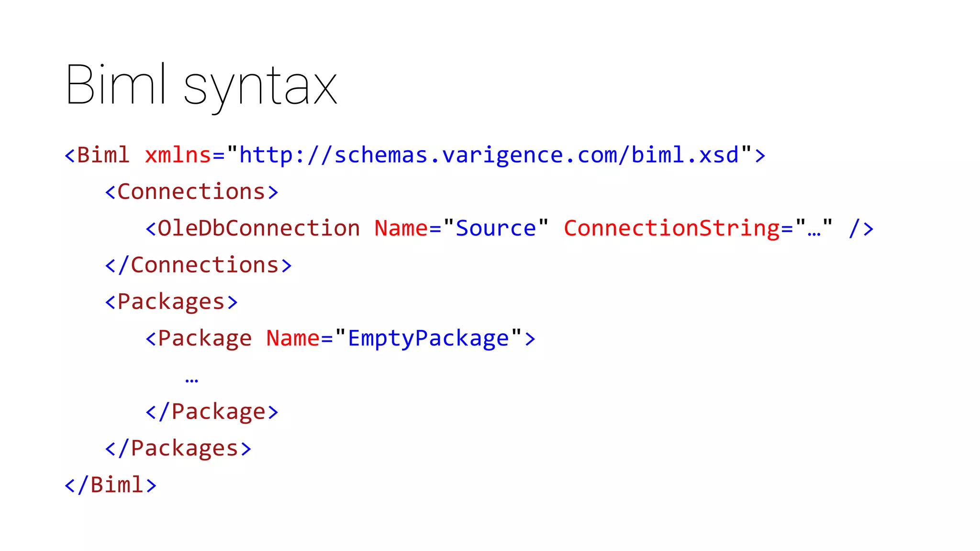This screenshot has width=980, height=551.
Task: Click the opening <Biml tag name
Action: point(103,155)
